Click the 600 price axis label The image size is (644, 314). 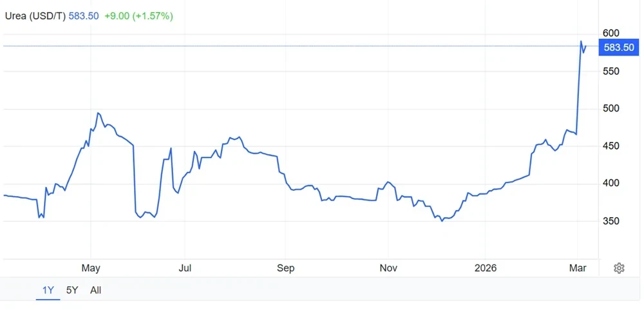coord(611,34)
